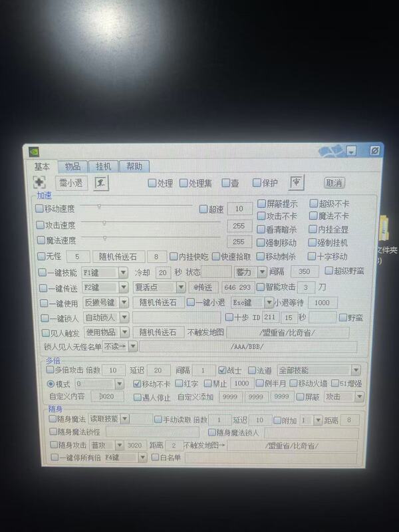Enable the 处理集 checkbox
Viewport: 399px width, 532px height.
pyautogui.click(x=184, y=184)
